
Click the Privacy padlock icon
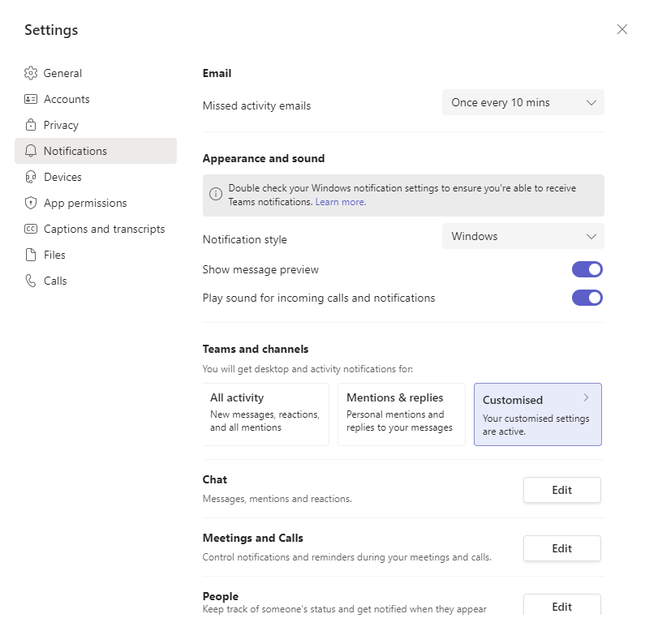click(31, 125)
